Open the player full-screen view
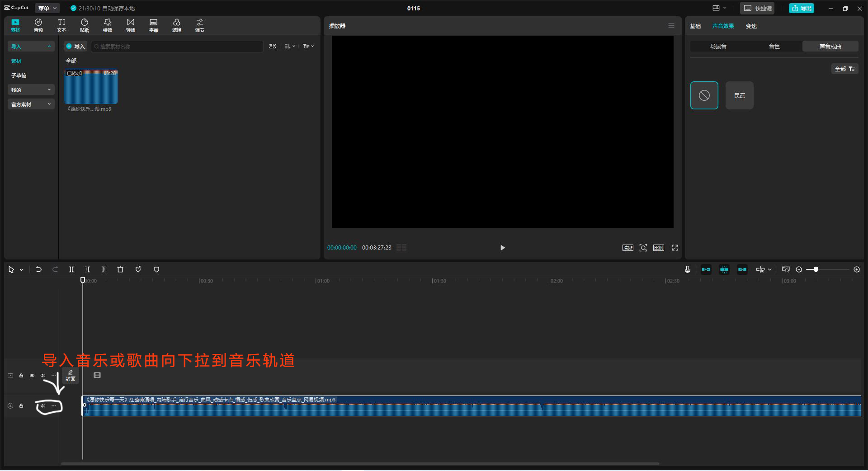The image size is (868, 471). [x=675, y=248]
